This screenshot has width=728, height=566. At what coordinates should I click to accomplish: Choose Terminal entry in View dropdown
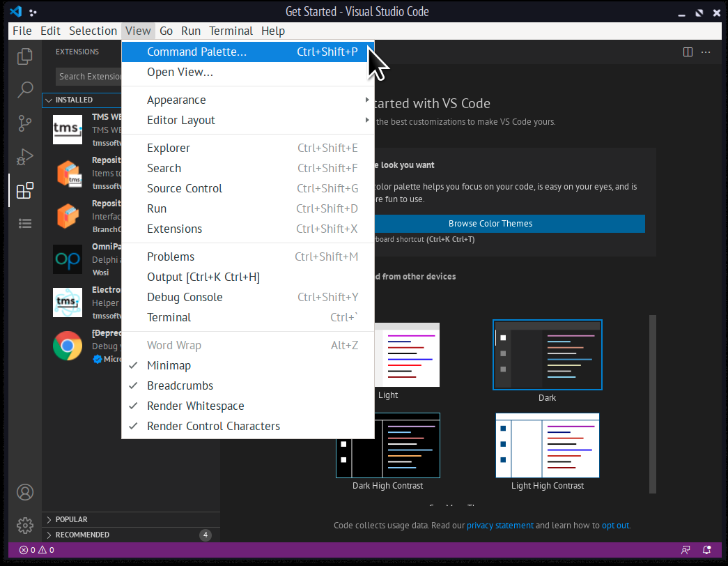click(x=248, y=317)
